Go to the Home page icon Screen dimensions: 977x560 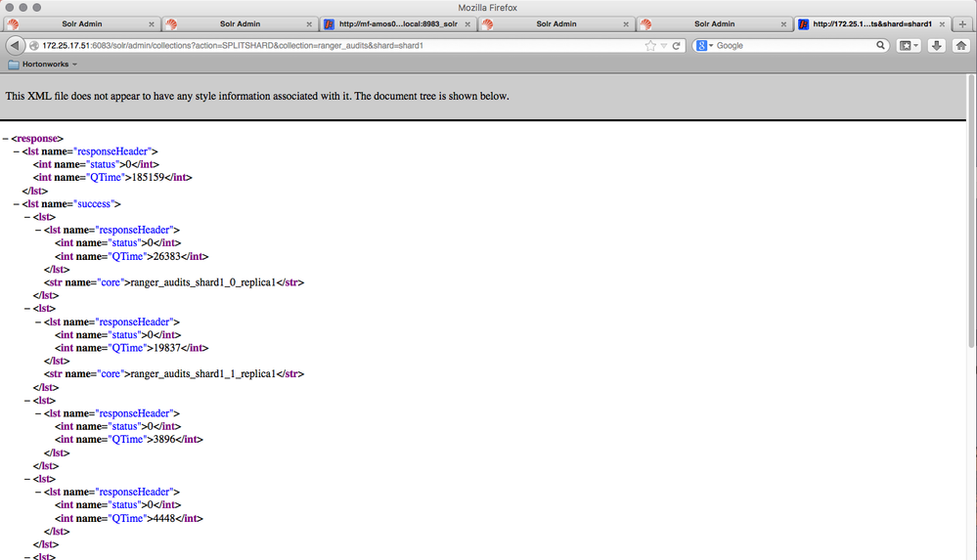[960, 46]
